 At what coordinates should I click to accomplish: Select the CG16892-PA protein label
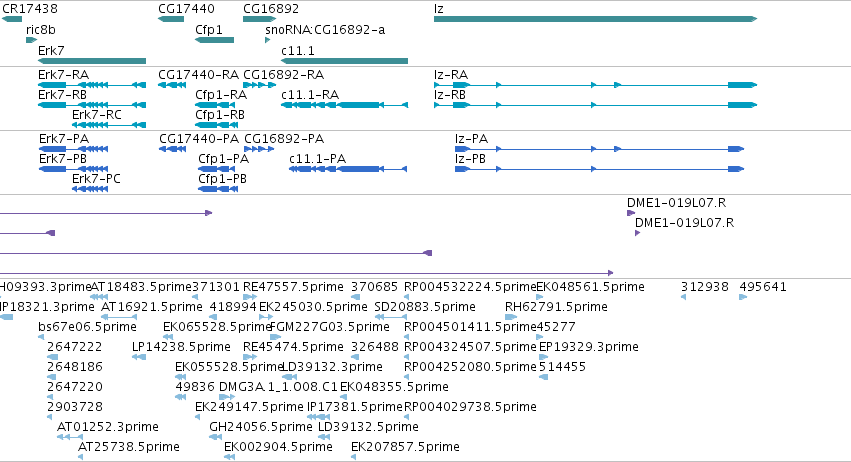click(x=284, y=139)
